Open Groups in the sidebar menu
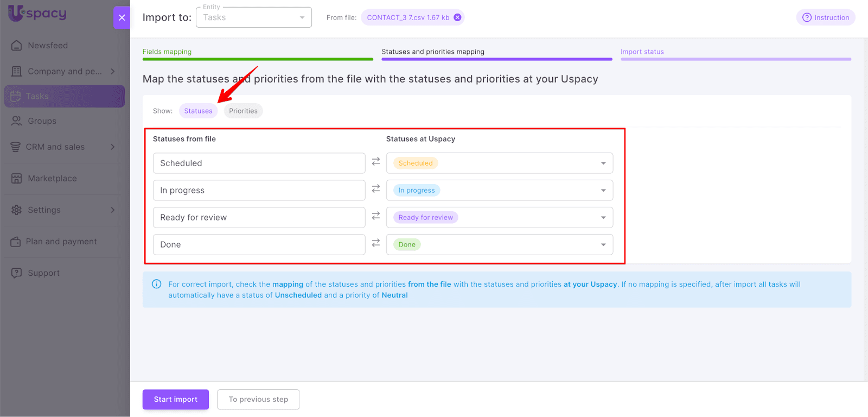This screenshot has height=417, width=868. [x=42, y=121]
